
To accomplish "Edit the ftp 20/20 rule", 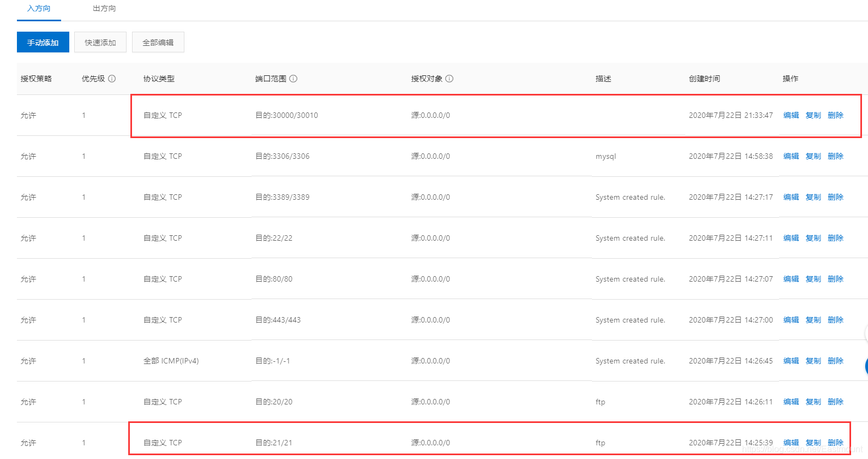I will [791, 402].
